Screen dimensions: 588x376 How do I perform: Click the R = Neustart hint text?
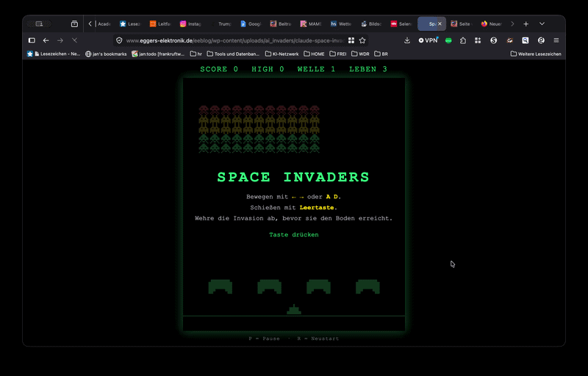[x=318, y=339]
